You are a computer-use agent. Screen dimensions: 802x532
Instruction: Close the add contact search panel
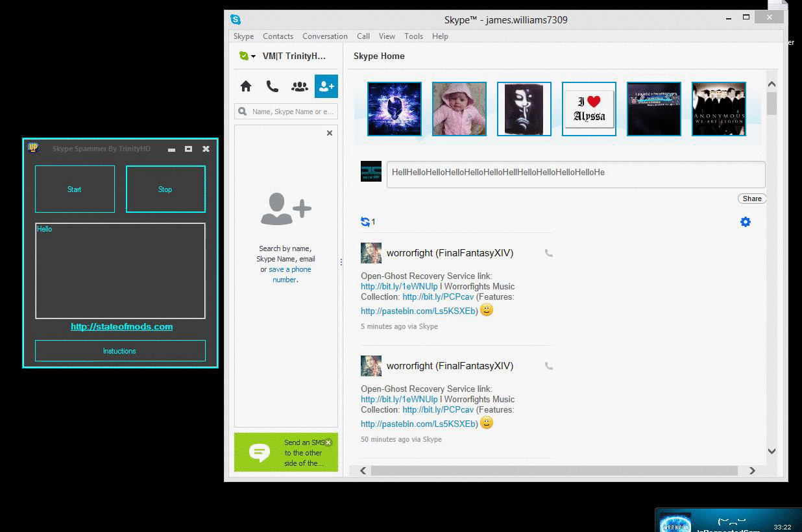click(x=330, y=133)
